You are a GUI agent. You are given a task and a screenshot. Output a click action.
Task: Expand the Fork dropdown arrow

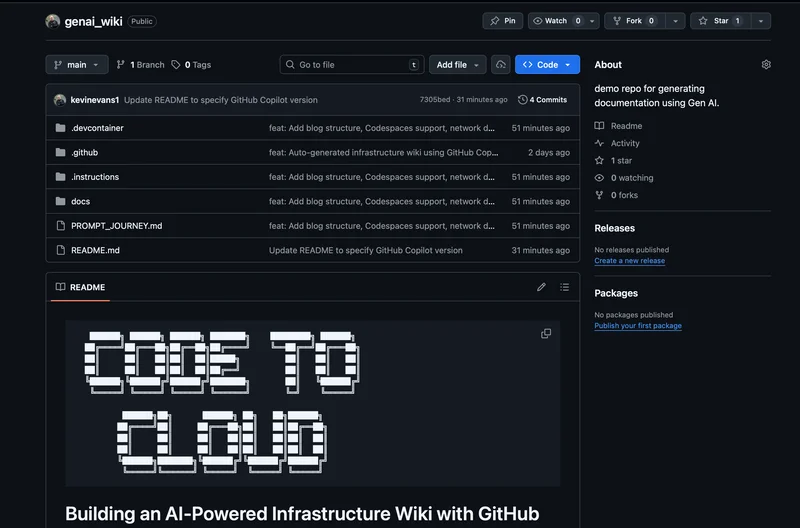pos(676,21)
